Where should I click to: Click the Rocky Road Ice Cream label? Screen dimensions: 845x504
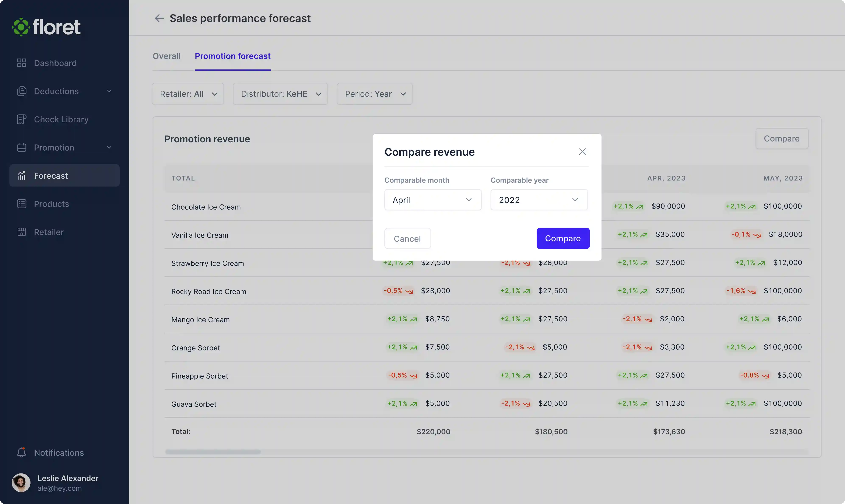tap(208, 291)
